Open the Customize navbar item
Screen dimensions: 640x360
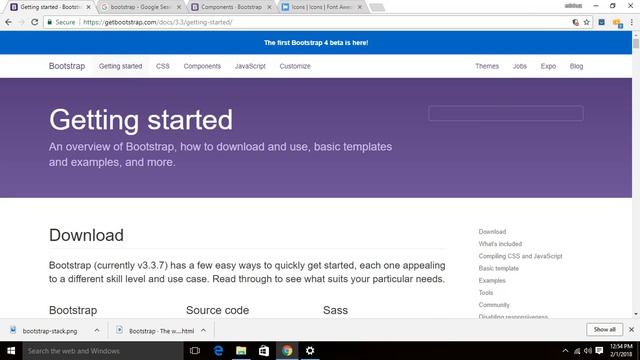[x=295, y=66]
